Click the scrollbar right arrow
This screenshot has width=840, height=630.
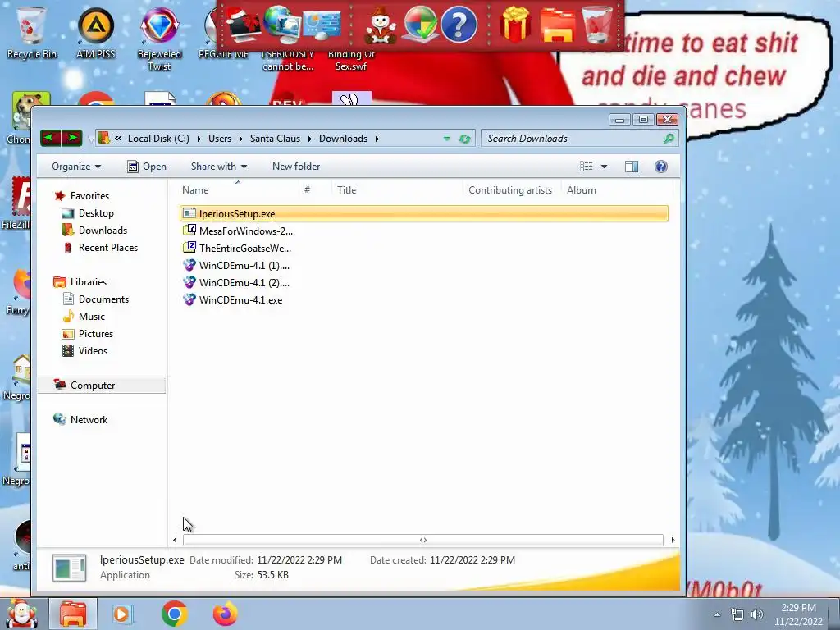[x=673, y=540]
